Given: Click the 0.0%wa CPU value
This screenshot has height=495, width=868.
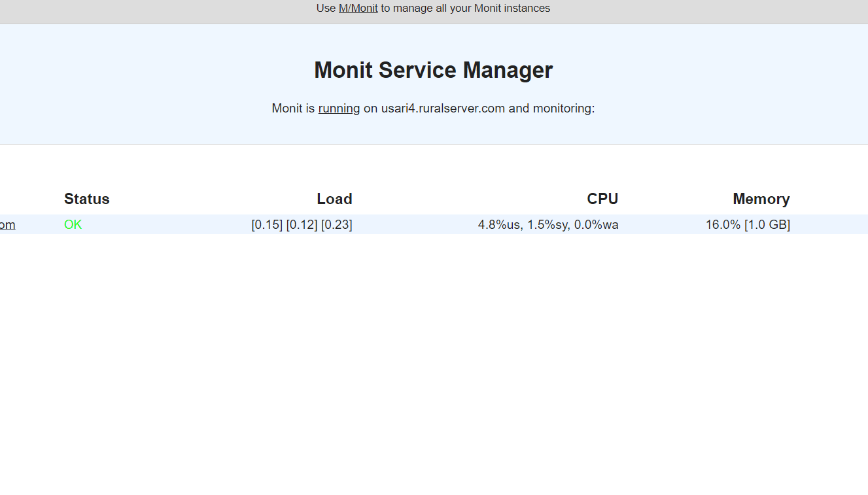Looking at the screenshot, I should click(x=596, y=225).
